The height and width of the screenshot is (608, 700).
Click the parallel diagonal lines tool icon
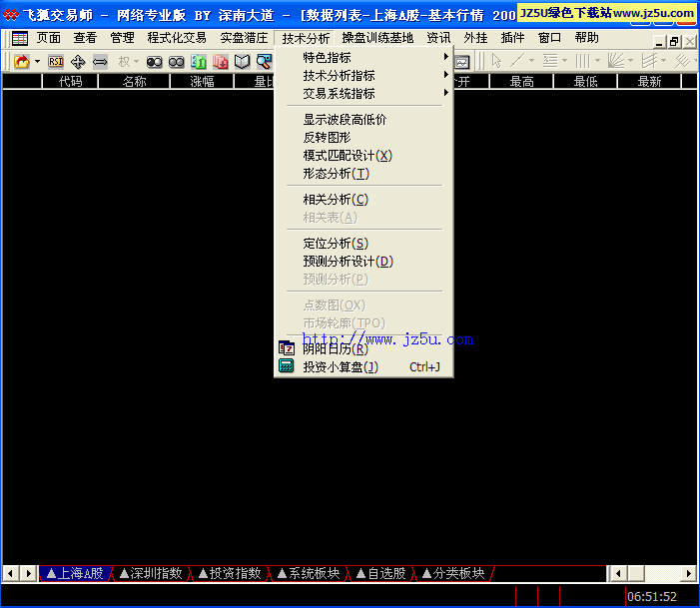(682, 61)
